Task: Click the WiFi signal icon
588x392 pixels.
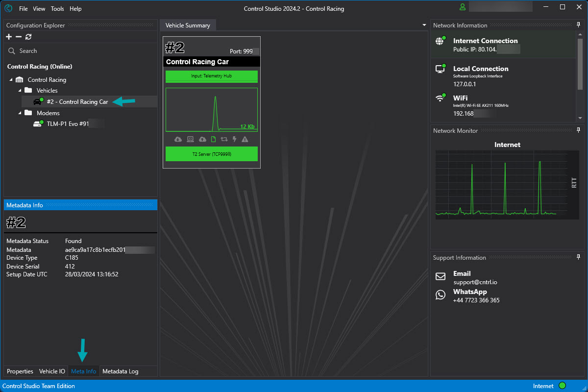Action: point(440,98)
